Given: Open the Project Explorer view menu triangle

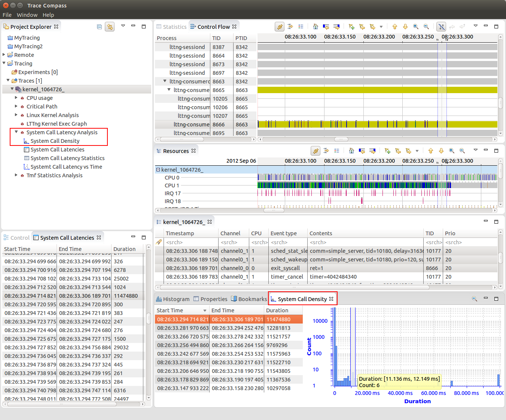Looking at the screenshot, I should click(123, 26).
